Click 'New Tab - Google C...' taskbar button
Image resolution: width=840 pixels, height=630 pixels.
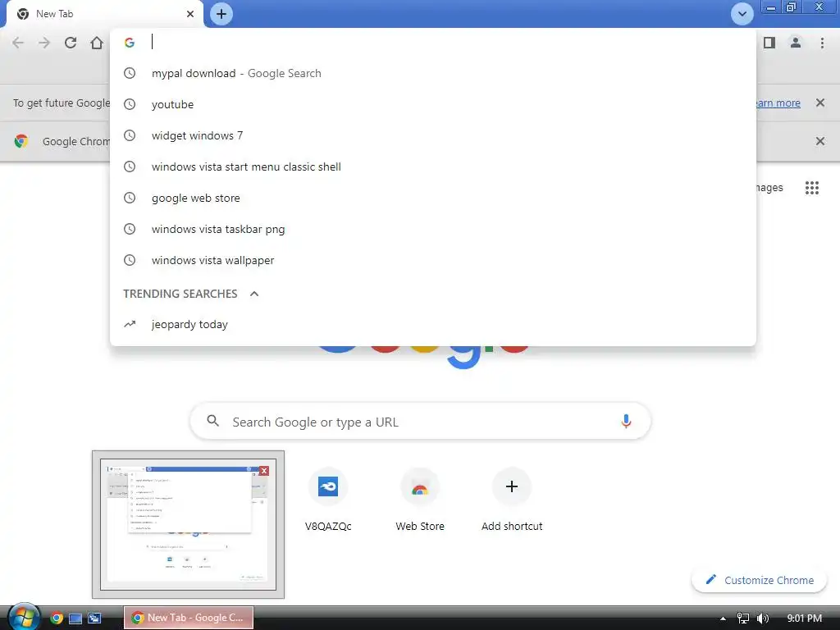[189, 618]
